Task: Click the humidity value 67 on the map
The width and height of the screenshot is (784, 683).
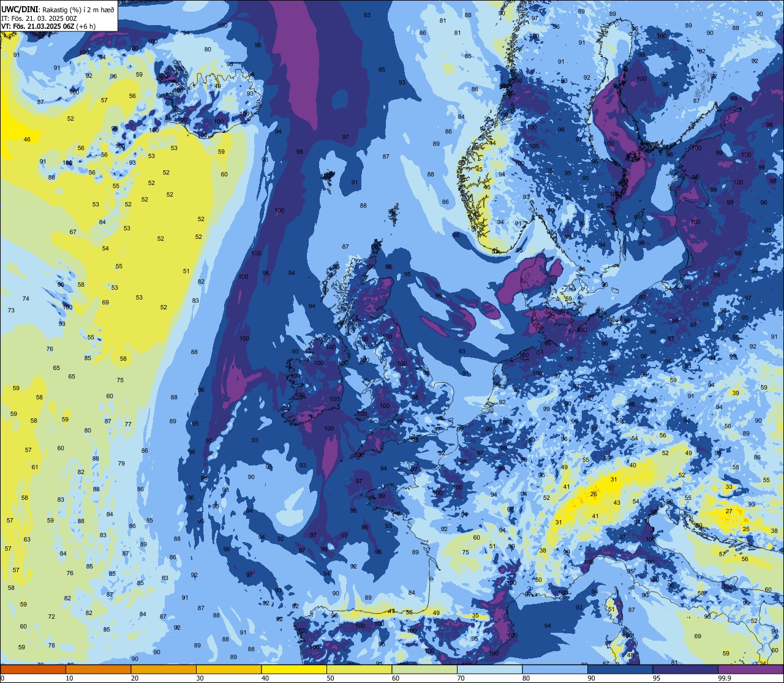Action: (73, 232)
